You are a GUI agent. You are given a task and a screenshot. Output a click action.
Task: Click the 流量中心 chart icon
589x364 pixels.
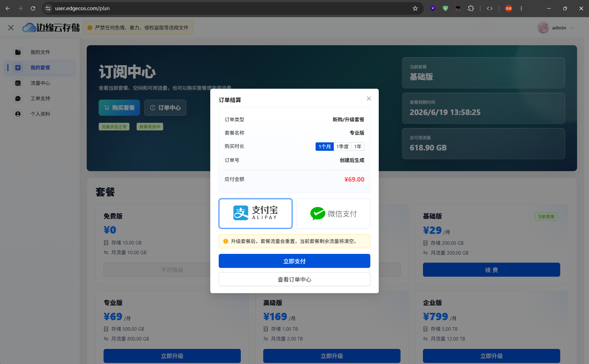18,83
